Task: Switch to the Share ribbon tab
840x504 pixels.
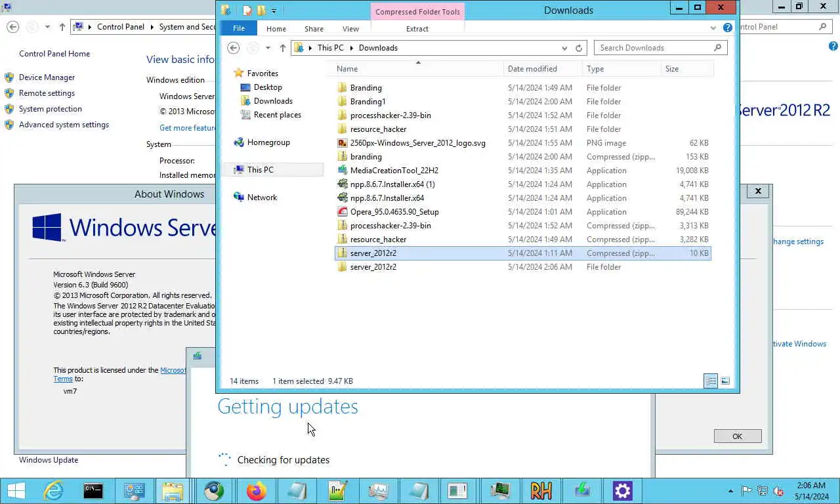Action: 314,29
